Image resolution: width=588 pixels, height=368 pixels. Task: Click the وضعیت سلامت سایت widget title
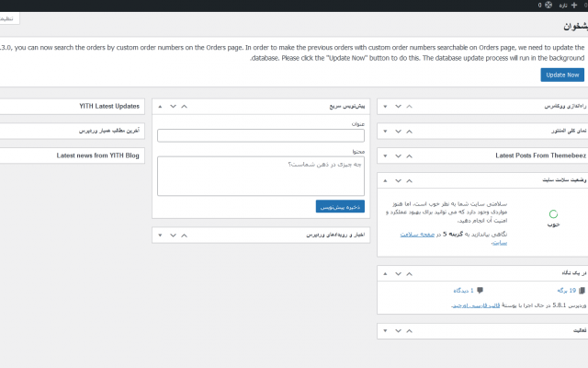coord(564,180)
